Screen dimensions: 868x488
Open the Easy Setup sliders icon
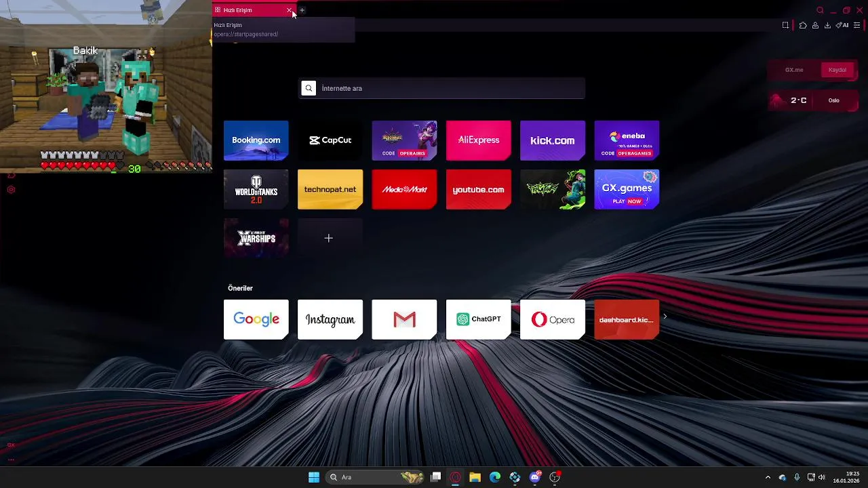(x=856, y=25)
